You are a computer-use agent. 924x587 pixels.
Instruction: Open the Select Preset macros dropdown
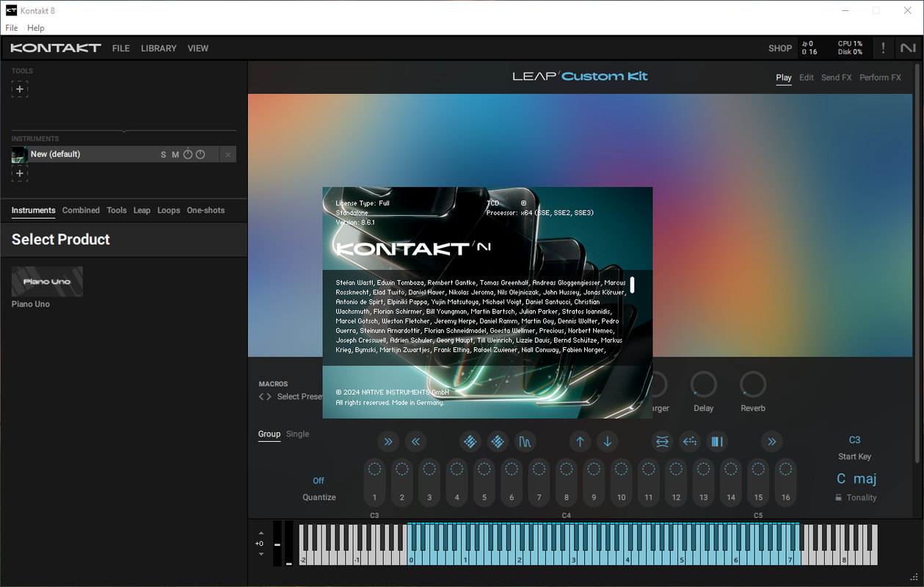tap(299, 397)
